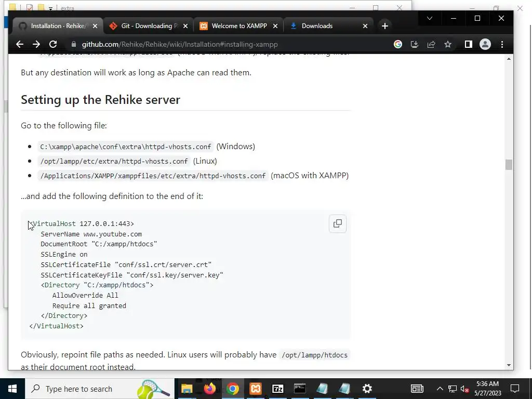Open Firefox from taskbar

pyautogui.click(x=210, y=389)
